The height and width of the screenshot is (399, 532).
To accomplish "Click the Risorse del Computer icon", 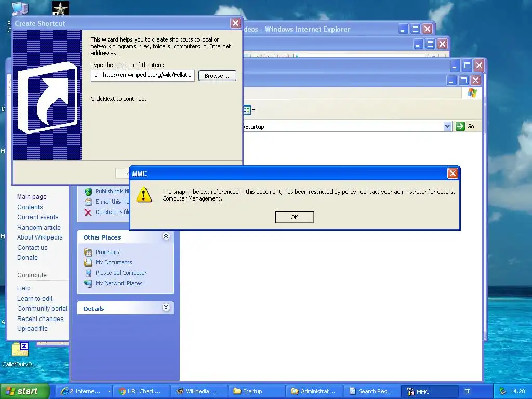I will 88,273.
